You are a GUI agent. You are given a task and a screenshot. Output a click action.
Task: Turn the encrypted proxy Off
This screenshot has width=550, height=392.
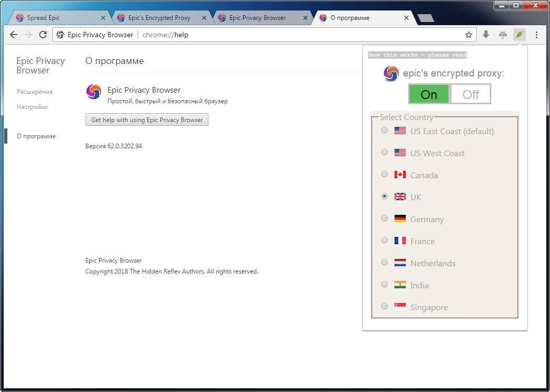pyautogui.click(x=470, y=94)
